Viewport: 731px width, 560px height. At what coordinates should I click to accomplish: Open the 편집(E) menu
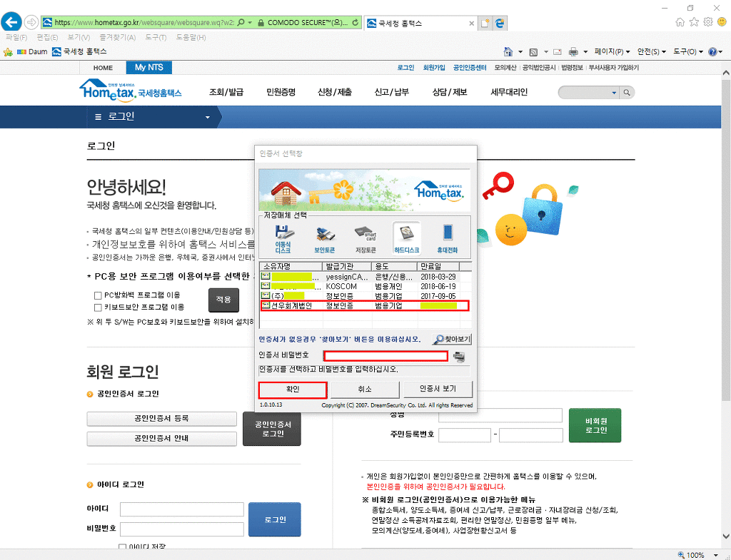(48, 37)
